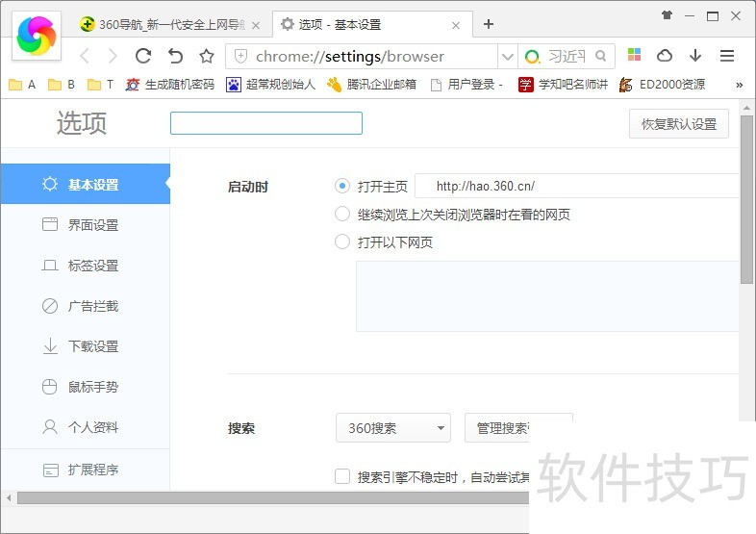Expand the 360搜索 search engine dropdown
This screenshot has height=534, width=756.
(x=392, y=428)
